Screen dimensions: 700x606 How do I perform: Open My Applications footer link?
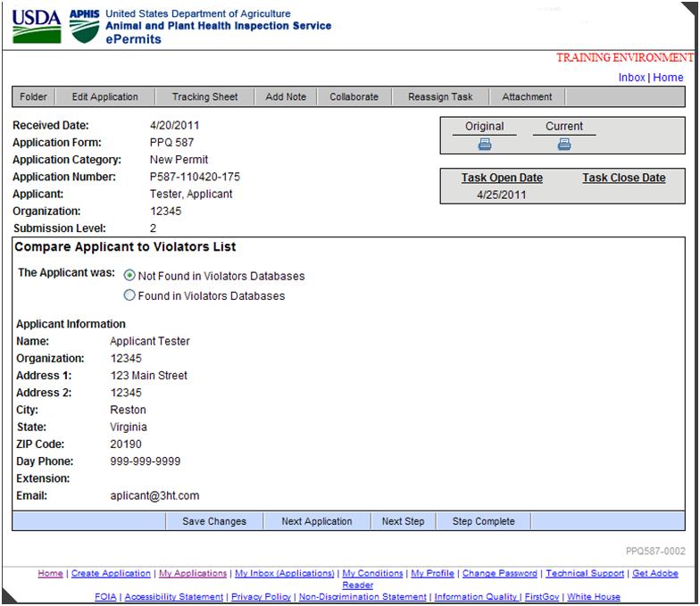tap(192, 573)
